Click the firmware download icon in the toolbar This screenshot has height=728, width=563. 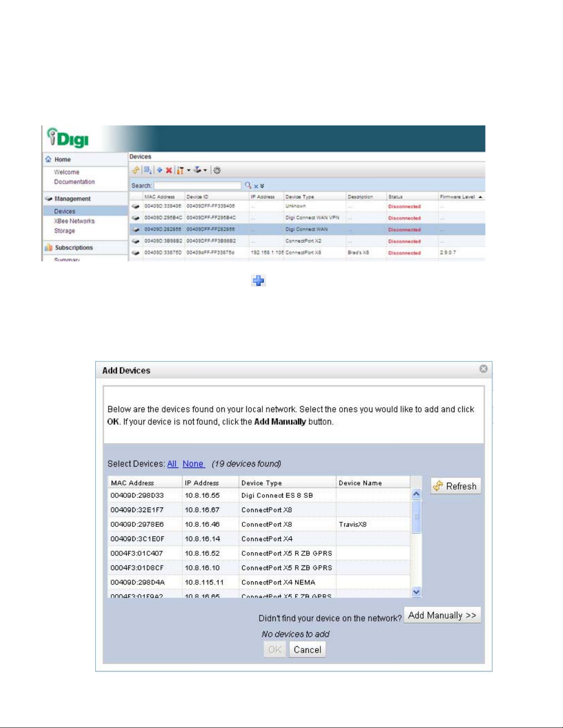click(197, 170)
